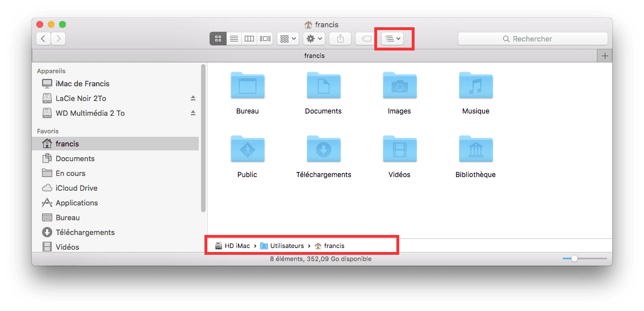Select the Public folder icon
The image size is (644, 311).
click(248, 149)
